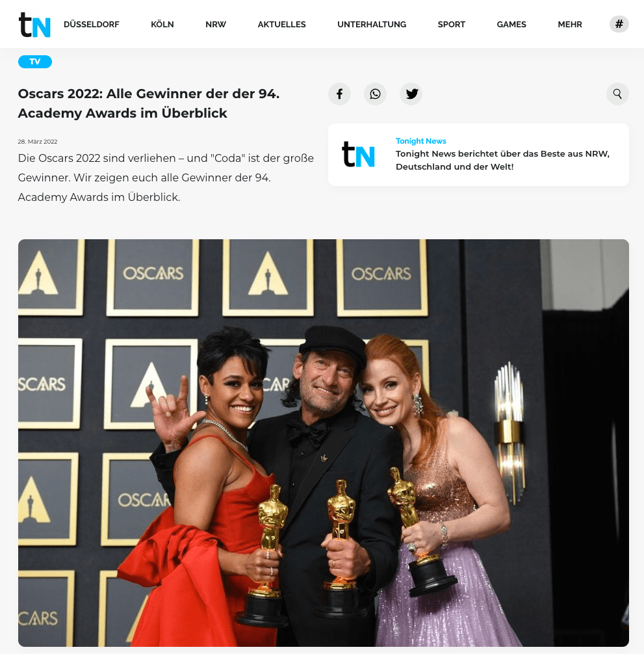
Task: Open the Aktuelles menu
Action: click(x=281, y=25)
